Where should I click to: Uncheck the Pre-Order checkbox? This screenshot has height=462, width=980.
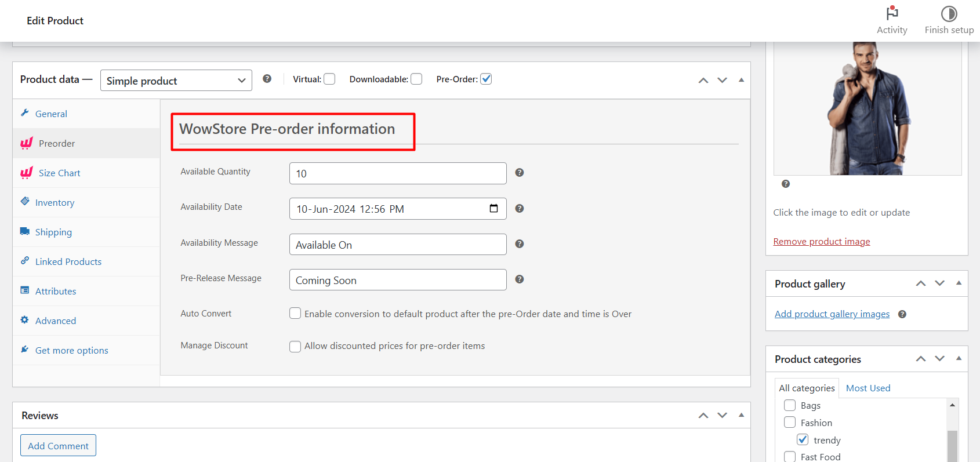tap(486, 79)
